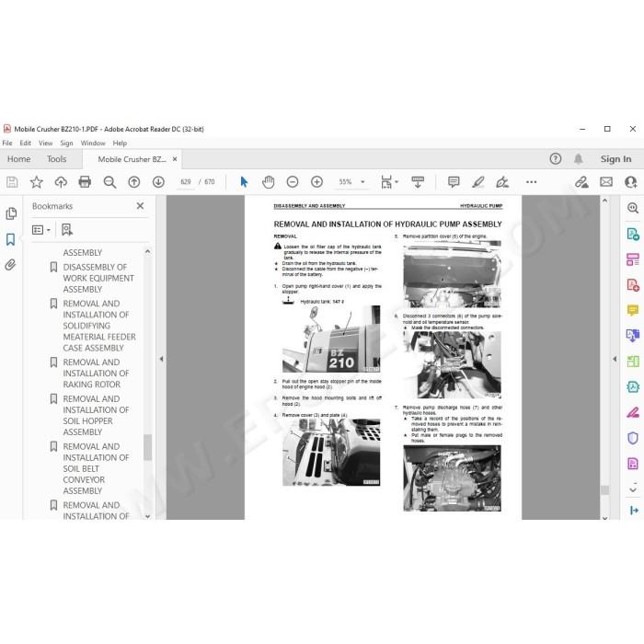Open the Export PDF tool
This screenshot has height=644, width=644.
pos(633,234)
